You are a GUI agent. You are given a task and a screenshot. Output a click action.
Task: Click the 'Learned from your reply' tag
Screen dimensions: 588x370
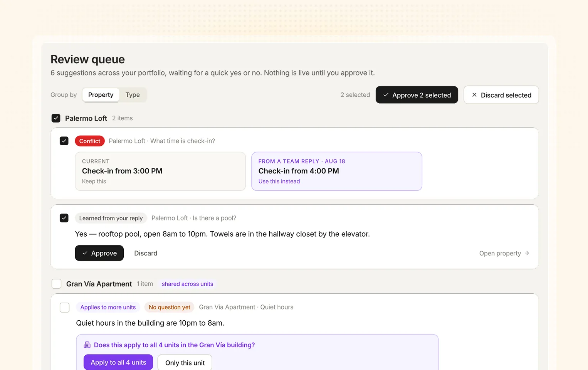click(111, 218)
